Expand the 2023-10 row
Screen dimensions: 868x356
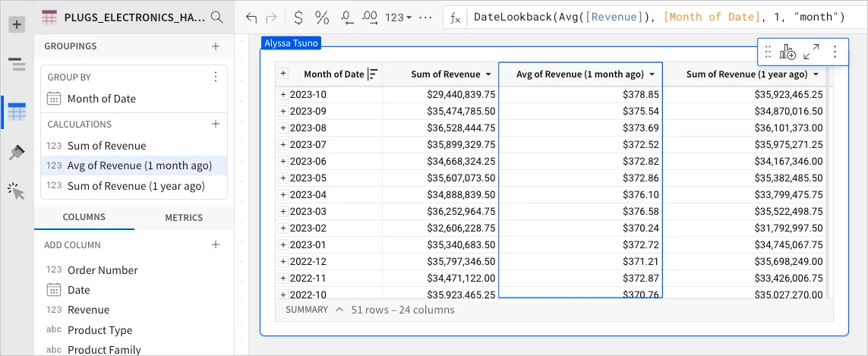282,95
